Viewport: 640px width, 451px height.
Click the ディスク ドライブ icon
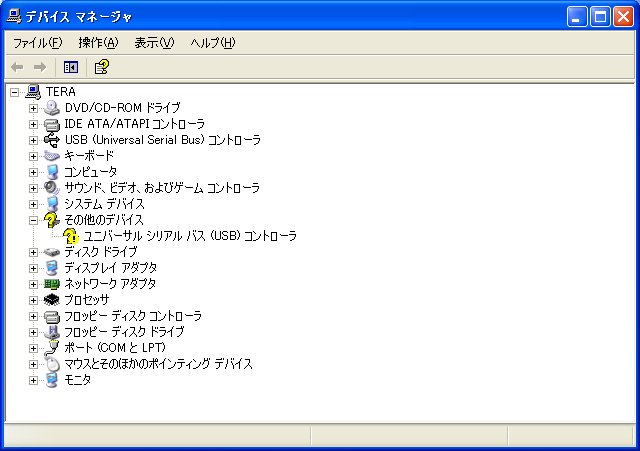pos(52,252)
